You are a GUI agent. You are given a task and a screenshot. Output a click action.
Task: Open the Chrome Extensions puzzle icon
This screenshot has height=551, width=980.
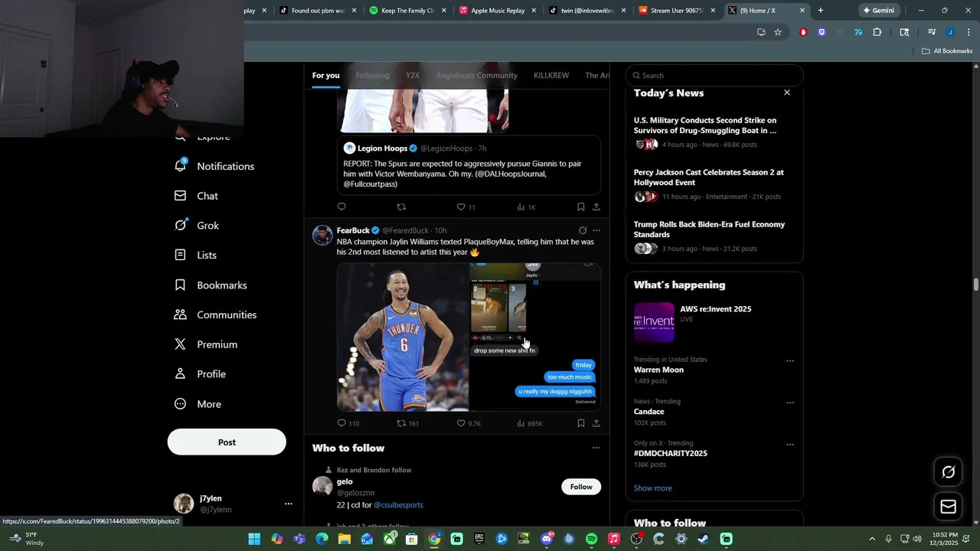coord(877,32)
